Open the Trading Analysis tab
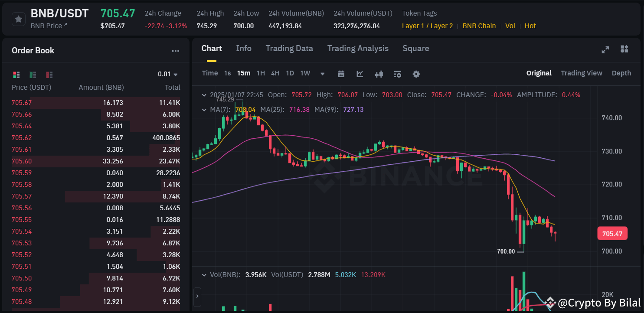The height and width of the screenshot is (313, 644). coord(358,49)
